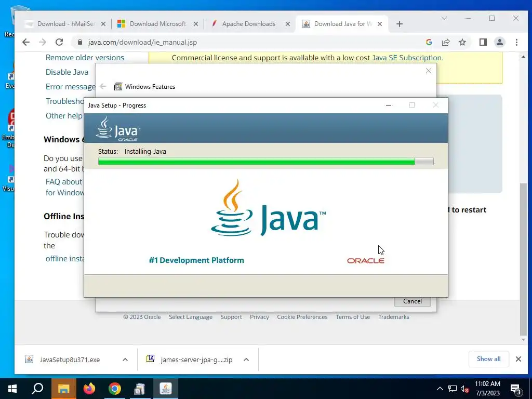Click Cancel in Windows Features dialog
Image resolution: width=532 pixels, height=399 pixels.
tap(412, 301)
